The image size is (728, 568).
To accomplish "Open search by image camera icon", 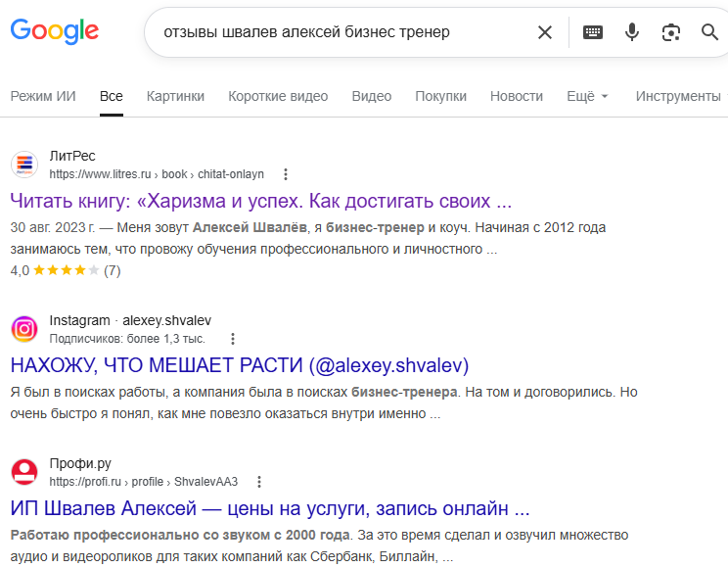I will (x=671, y=32).
